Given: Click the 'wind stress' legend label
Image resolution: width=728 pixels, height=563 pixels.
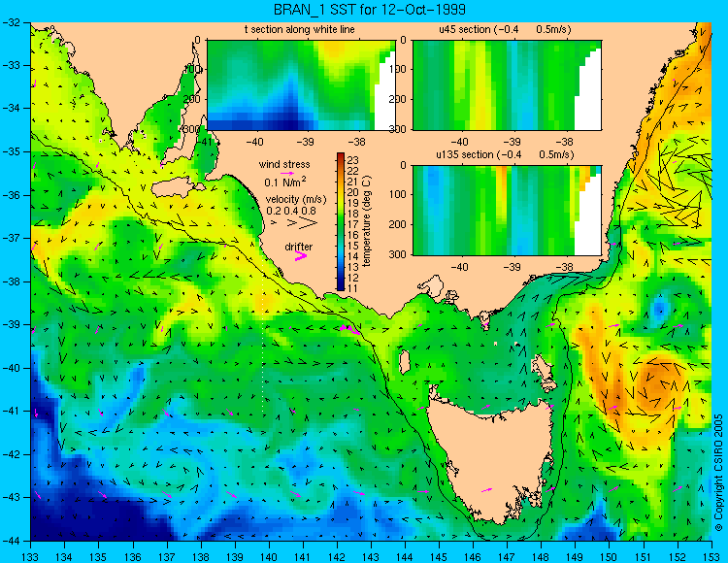Looking at the screenshot, I should point(284,164).
